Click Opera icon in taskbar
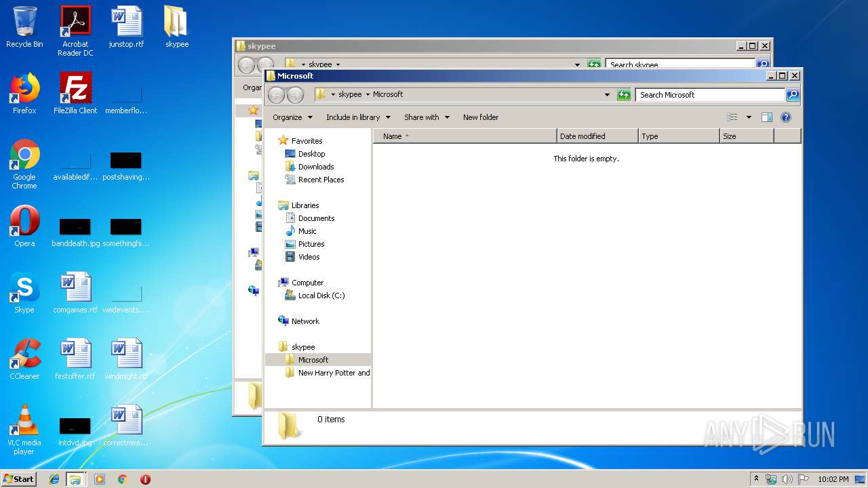The width and height of the screenshot is (868, 488). tap(145, 479)
